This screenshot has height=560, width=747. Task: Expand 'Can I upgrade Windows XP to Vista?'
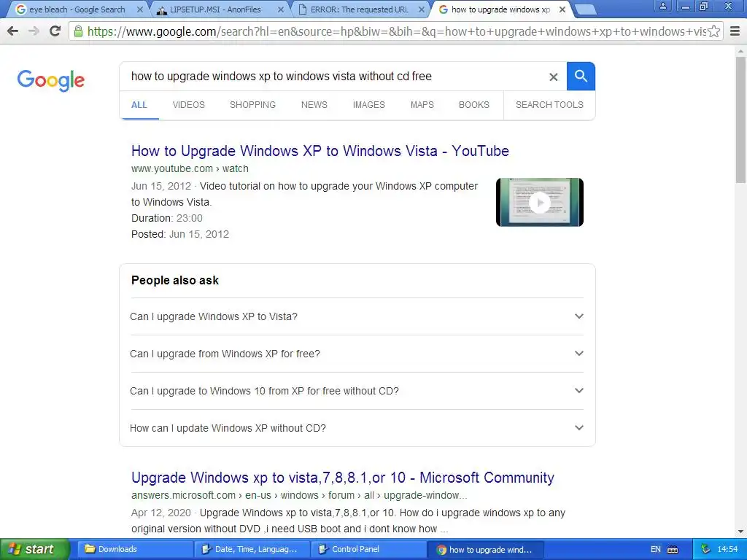coord(356,316)
